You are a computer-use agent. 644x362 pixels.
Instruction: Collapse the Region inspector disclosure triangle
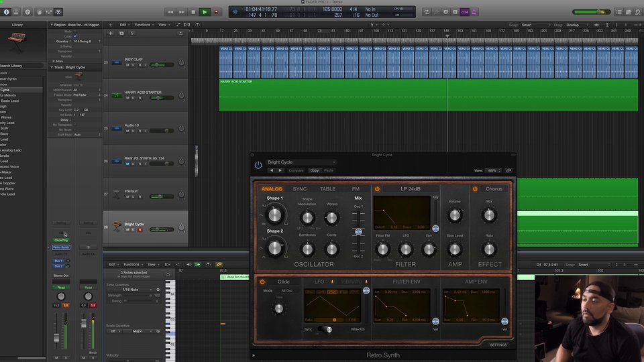[52, 25]
